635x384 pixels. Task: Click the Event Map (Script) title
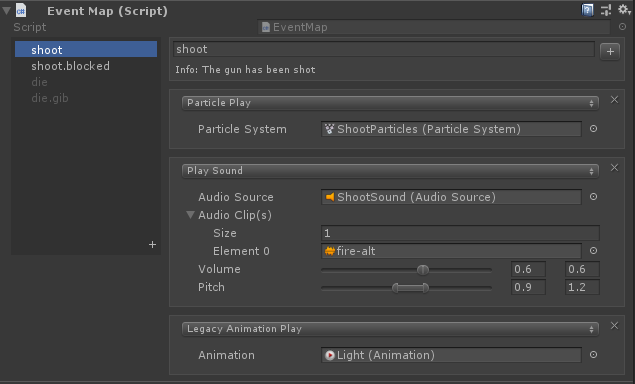(107, 11)
